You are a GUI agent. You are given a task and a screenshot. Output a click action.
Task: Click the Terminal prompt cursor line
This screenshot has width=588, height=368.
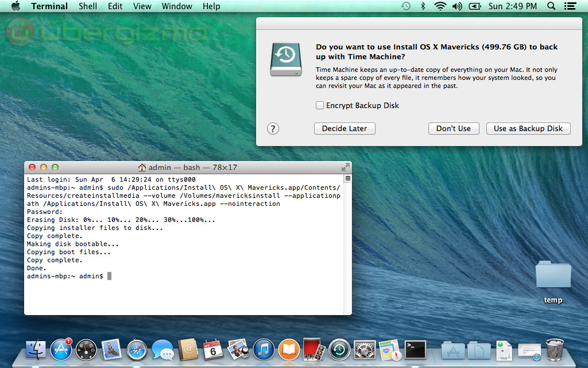[x=69, y=276]
